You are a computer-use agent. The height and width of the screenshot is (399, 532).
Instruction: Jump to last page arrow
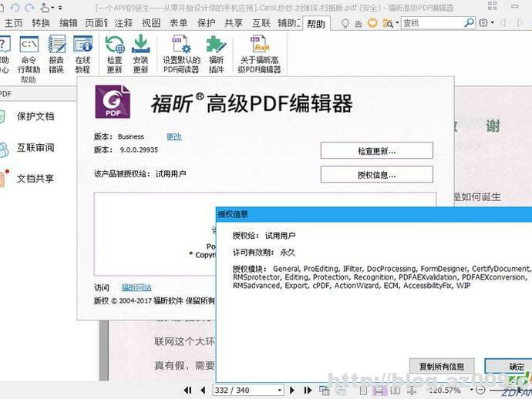(x=308, y=391)
